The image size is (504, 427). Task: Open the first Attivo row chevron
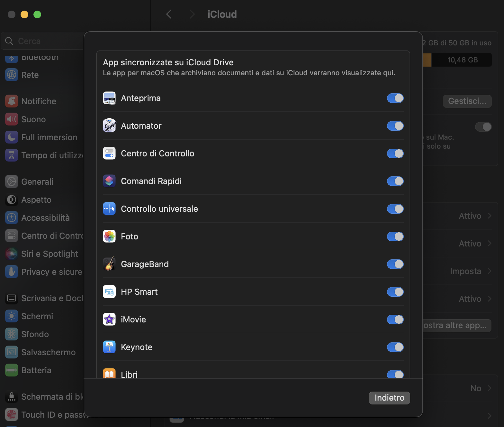[x=490, y=216]
